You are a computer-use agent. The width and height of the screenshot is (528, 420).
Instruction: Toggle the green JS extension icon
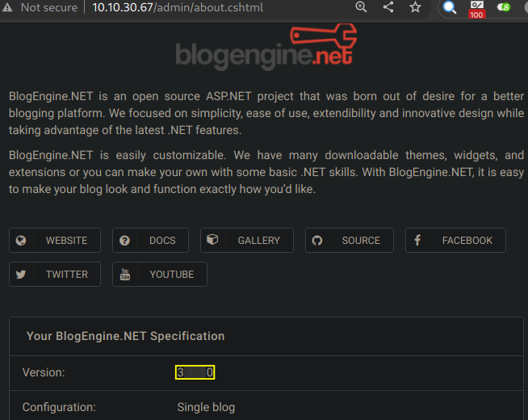point(504,7)
